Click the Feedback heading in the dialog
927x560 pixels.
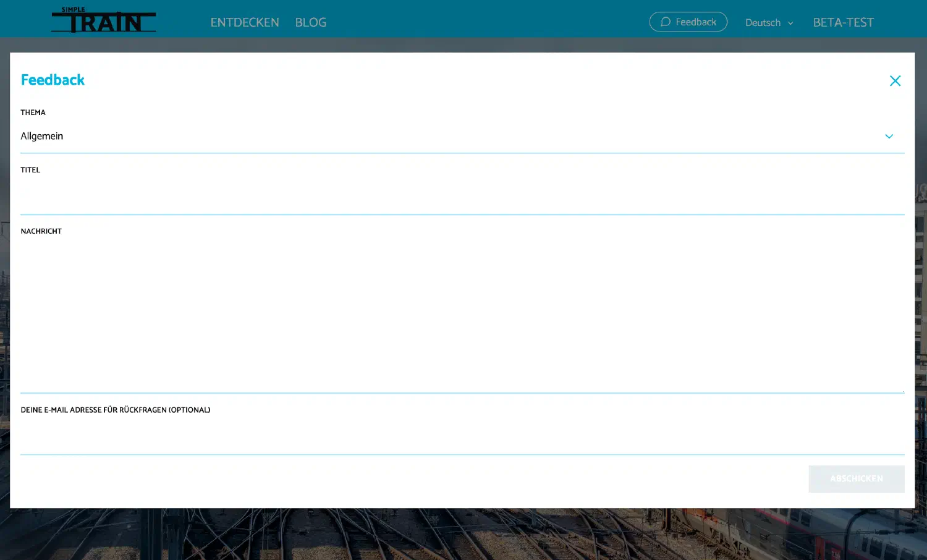[53, 79]
